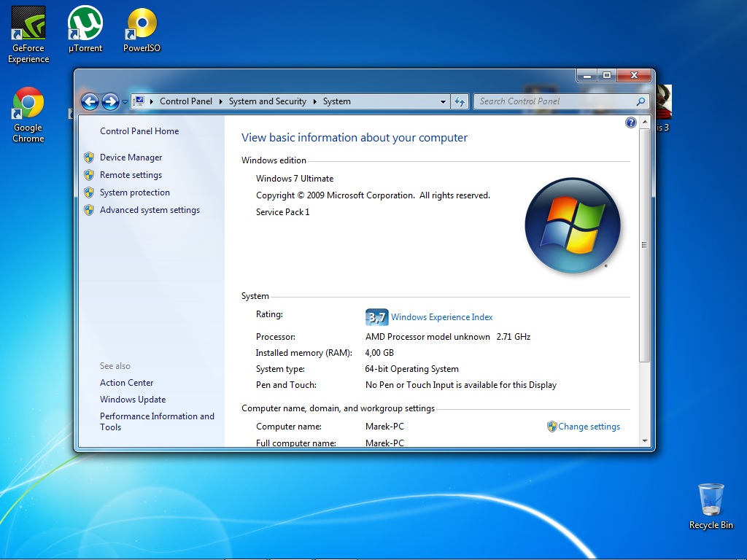747x560 pixels.
Task: Open Performance Information and Tools
Action: coord(158,421)
